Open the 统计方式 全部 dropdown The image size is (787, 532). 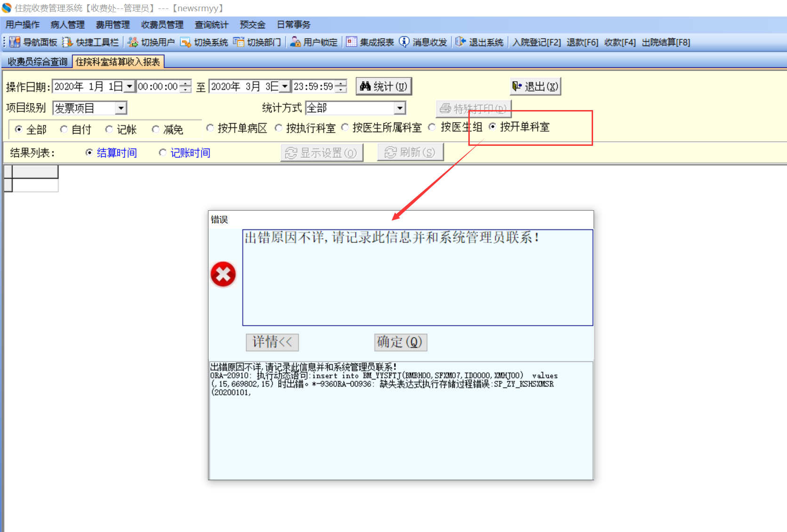[x=400, y=108]
